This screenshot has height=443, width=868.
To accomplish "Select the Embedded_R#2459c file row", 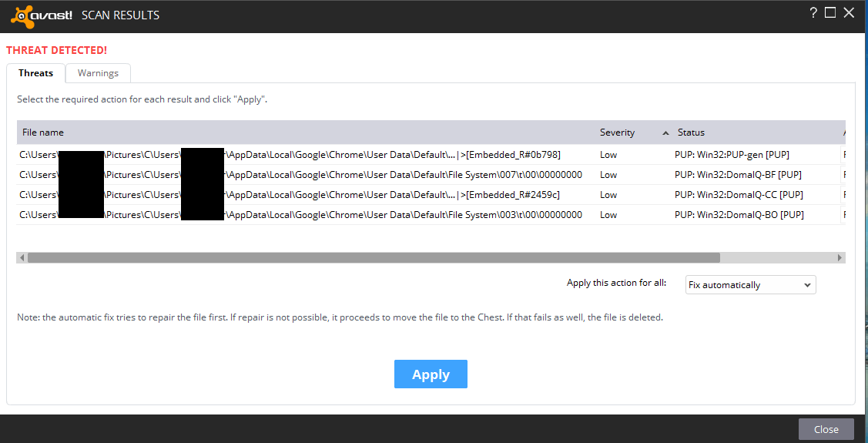I will pyautogui.click(x=431, y=194).
